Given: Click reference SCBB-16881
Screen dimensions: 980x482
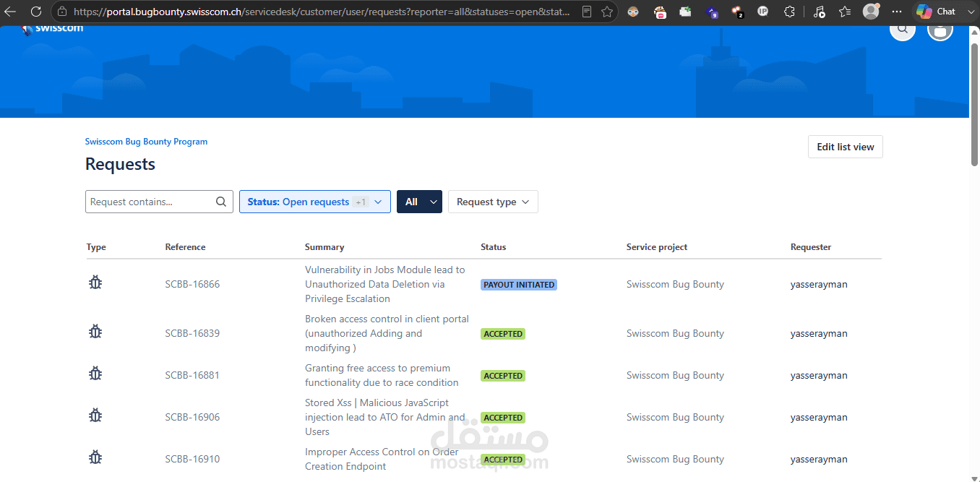Looking at the screenshot, I should [192, 375].
